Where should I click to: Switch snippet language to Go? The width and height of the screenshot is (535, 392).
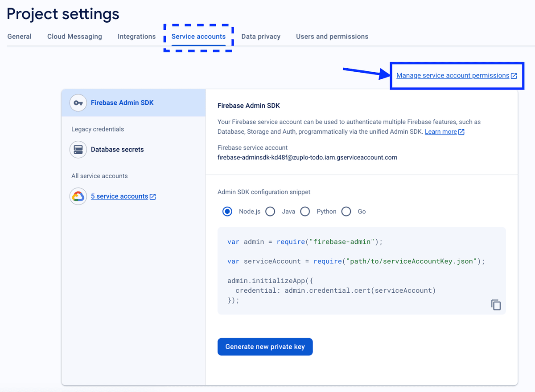pos(346,211)
